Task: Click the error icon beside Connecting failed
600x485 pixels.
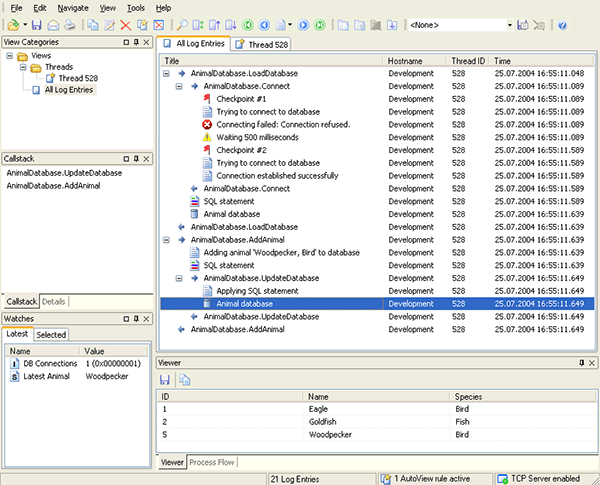Action: [x=207, y=124]
